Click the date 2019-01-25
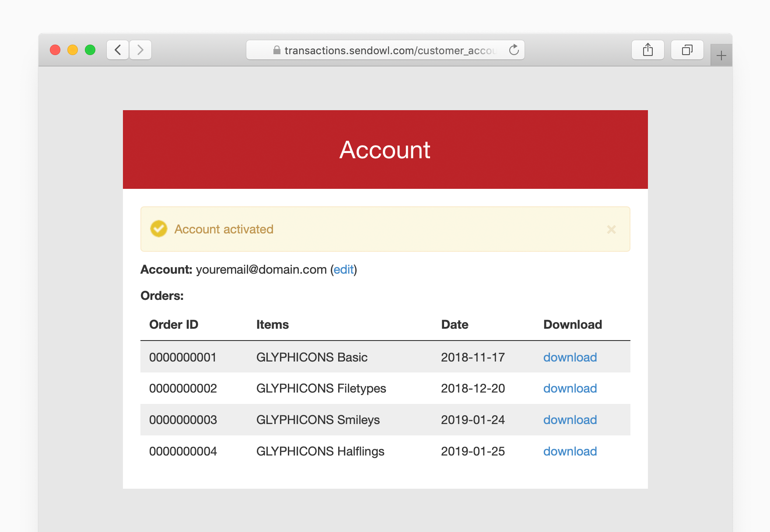770x532 pixels. coord(473,451)
